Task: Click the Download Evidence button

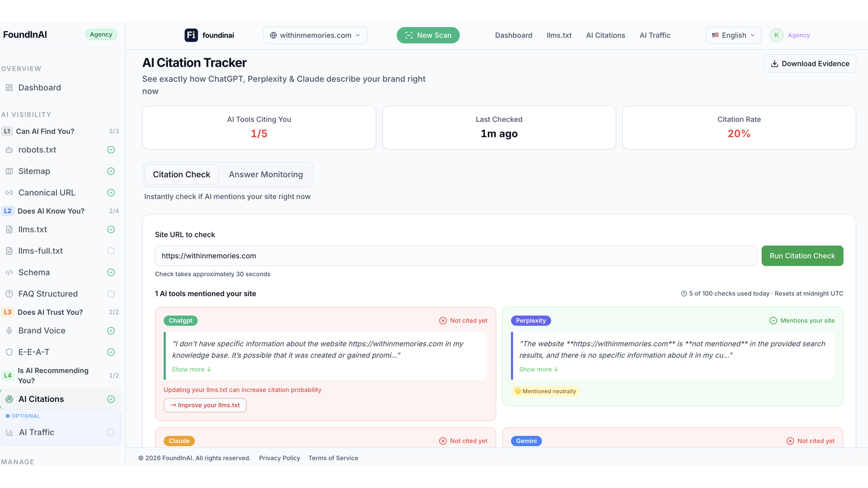Action: 810,63
